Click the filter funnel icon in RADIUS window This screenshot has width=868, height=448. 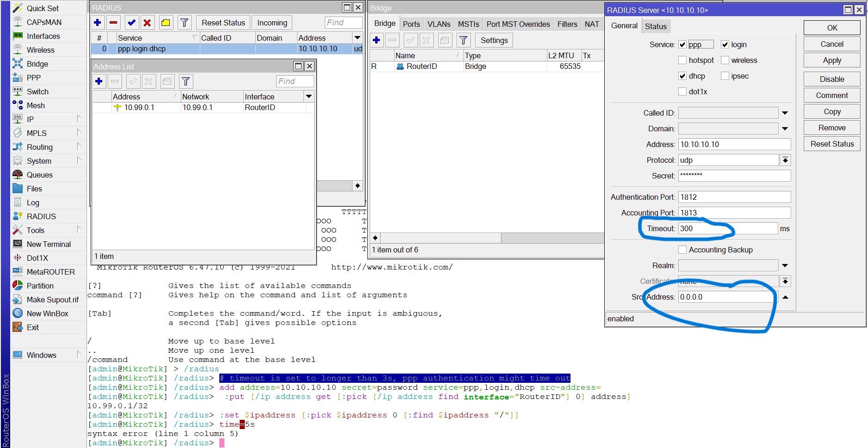point(184,23)
